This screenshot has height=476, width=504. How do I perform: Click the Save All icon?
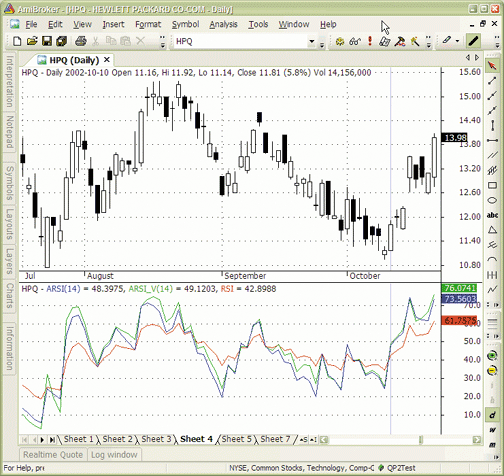pyautogui.click(x=61, y=41)
